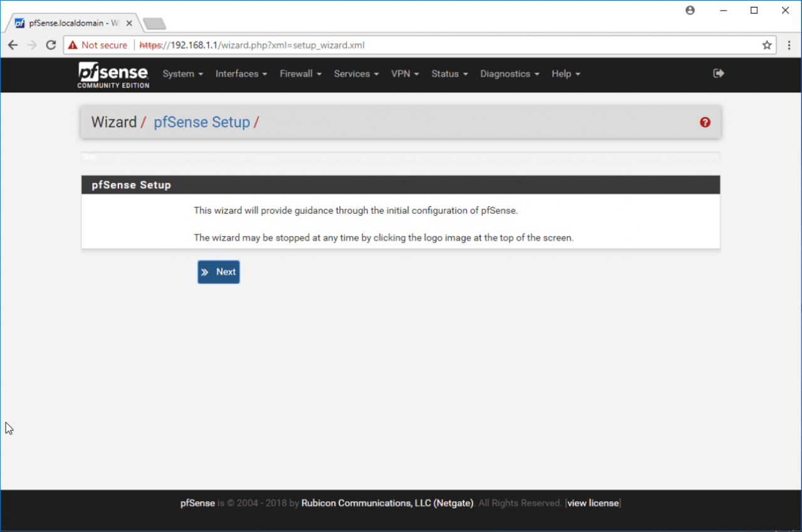Open the Services dropdown menu
This screenshot has width=802, height=532.
click(356, 74)
